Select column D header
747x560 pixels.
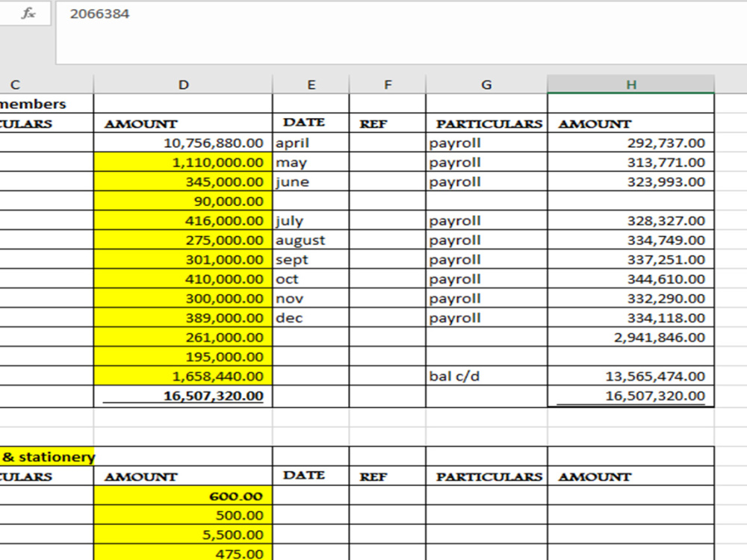click(184, 85)
